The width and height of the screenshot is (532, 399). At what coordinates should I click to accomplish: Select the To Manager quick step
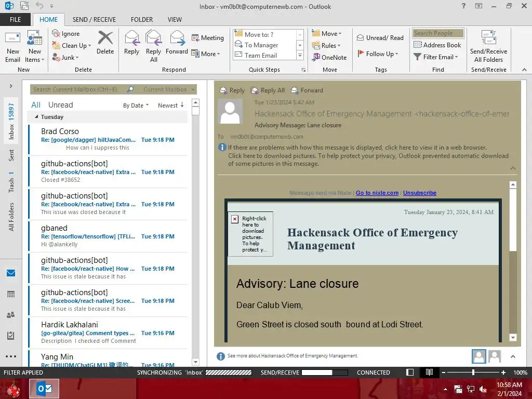coord(261,45)
